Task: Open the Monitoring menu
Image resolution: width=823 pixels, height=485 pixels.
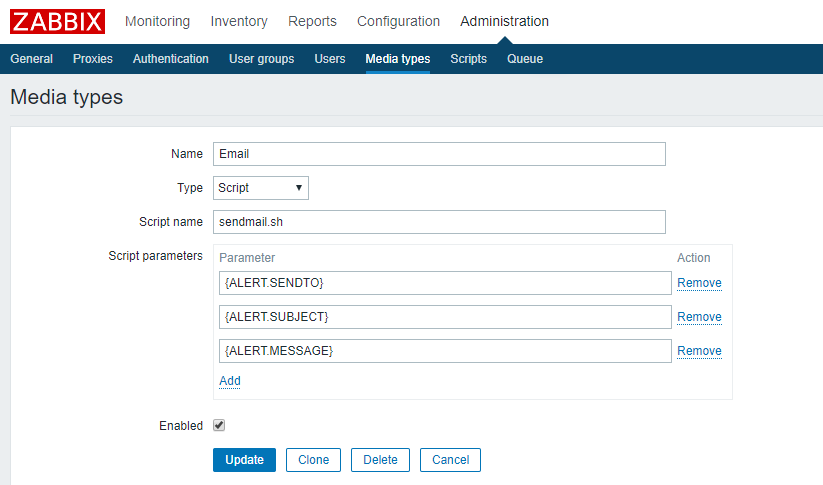Action: point(157,21)
